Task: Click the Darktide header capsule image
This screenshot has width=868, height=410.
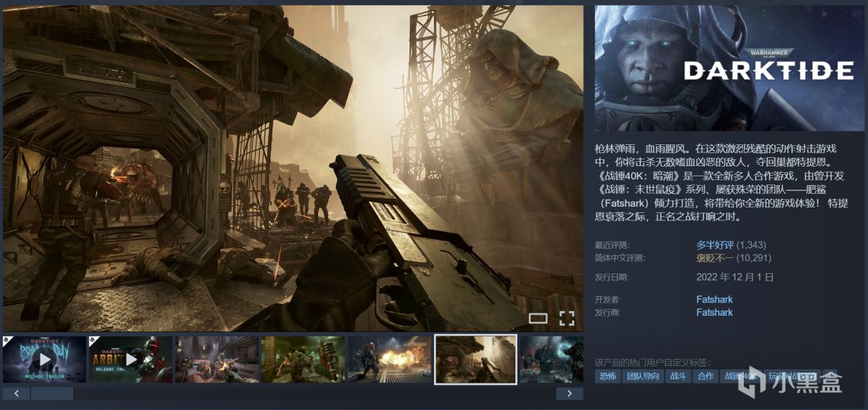Action: [729, 68]
